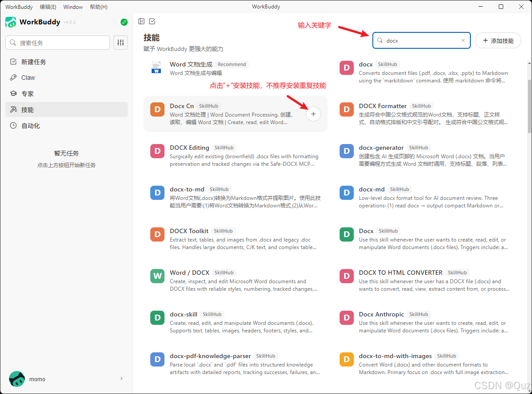Open the Docx Anthropic skill title
This screenshot has height=394, width=532.
click(x=381, y=314)
